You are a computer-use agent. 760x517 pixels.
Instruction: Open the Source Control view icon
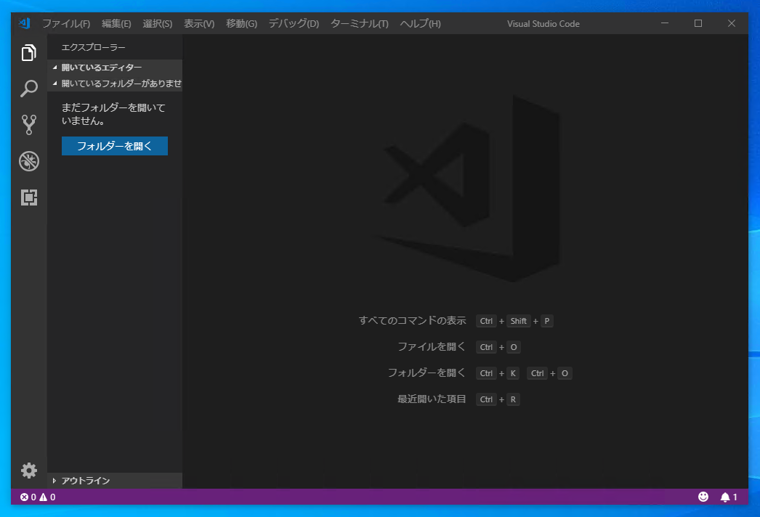pyautogui.click(x=29, y=125)
